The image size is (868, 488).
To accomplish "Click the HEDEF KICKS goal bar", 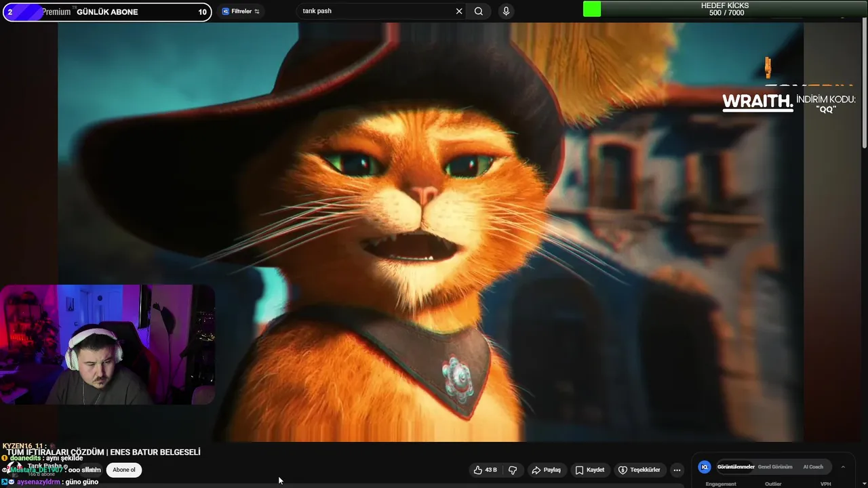I will pos(725,9).
